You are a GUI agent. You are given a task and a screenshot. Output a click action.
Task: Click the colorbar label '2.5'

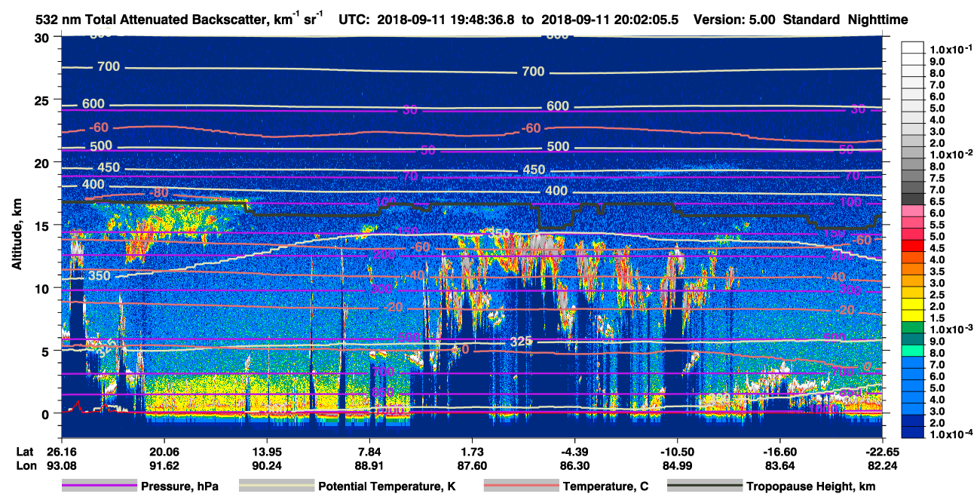coord(936,295)
